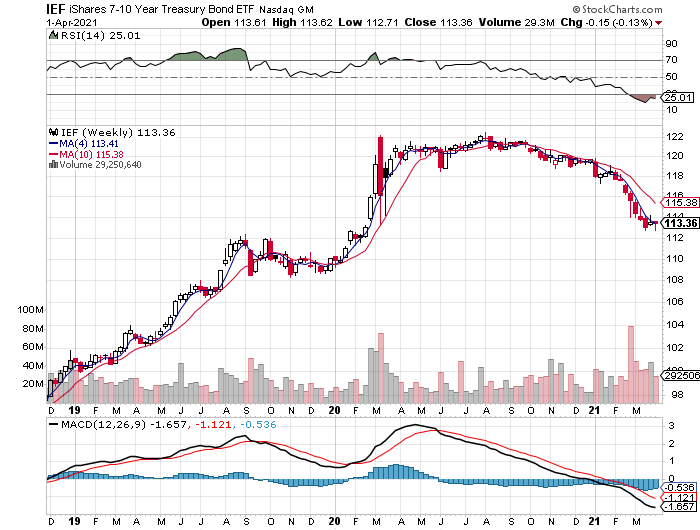Click the 'Low 112.71' value
The width and height of the screenshot is (700, 530).
tap(368, 22)
